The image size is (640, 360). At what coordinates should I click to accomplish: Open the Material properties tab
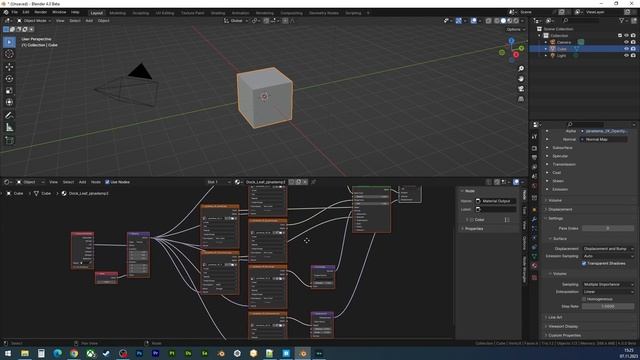[534, 265]
